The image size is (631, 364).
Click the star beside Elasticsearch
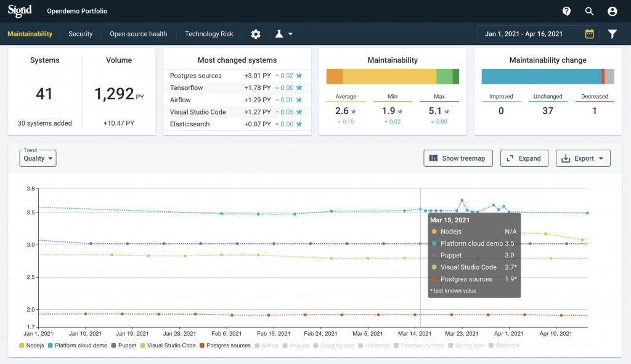299,124
